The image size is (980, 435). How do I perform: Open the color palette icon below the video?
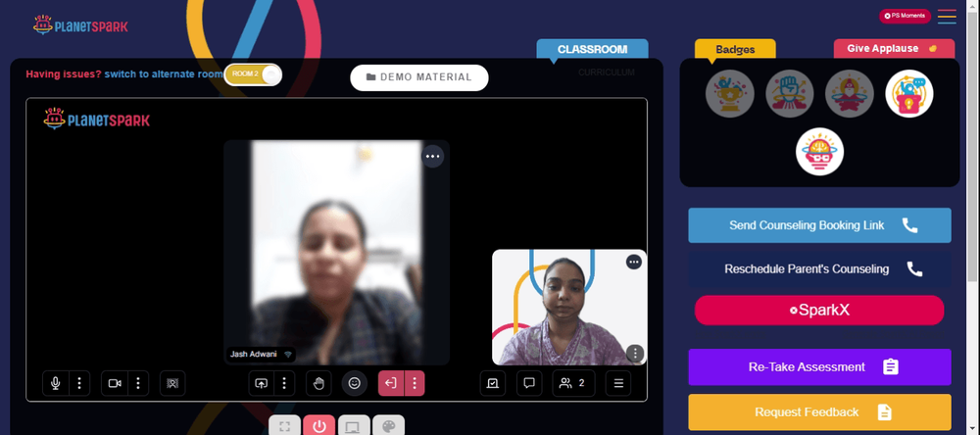point(388,425)
